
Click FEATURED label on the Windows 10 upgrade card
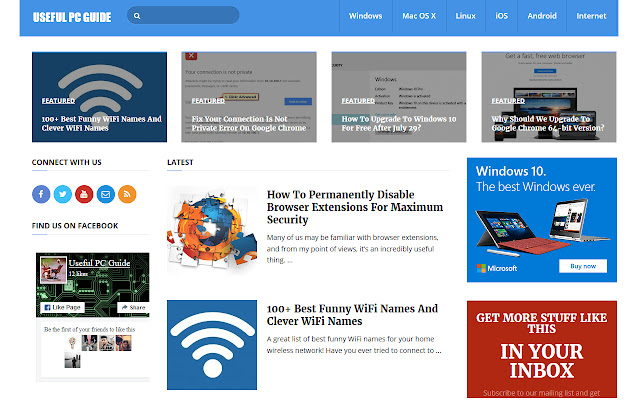(x=358, y=101)
